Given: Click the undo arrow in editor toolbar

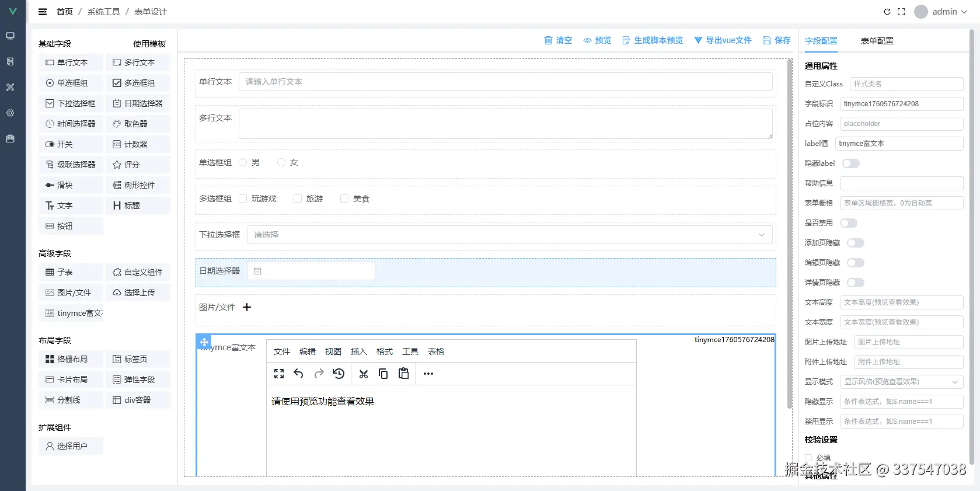Looking at the screenshot, I should point(298,374).
